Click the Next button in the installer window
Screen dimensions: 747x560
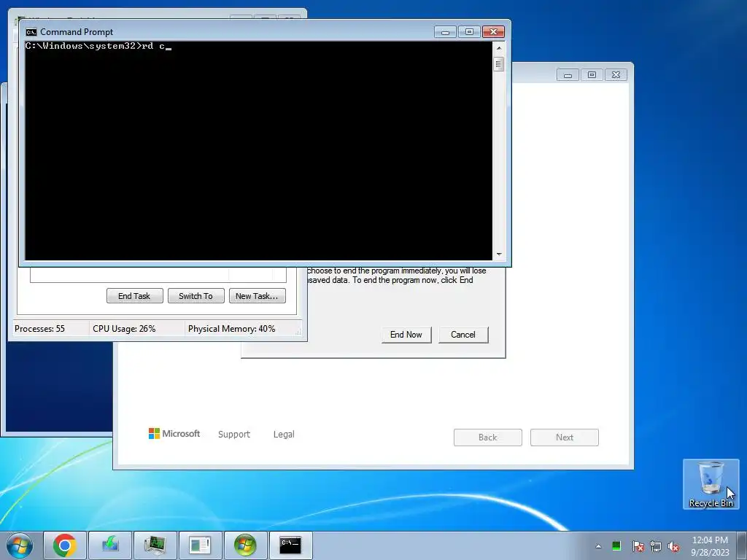[x=565, y=437]
